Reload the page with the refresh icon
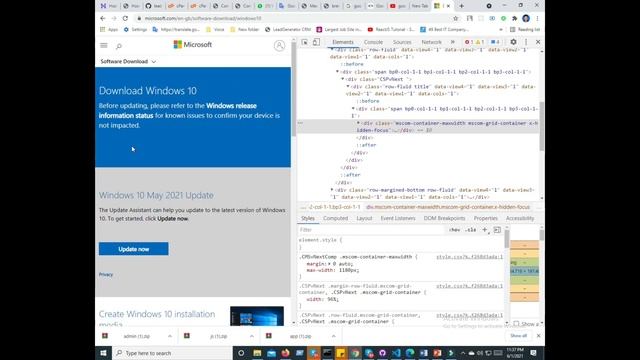 (x=125, y=18)
